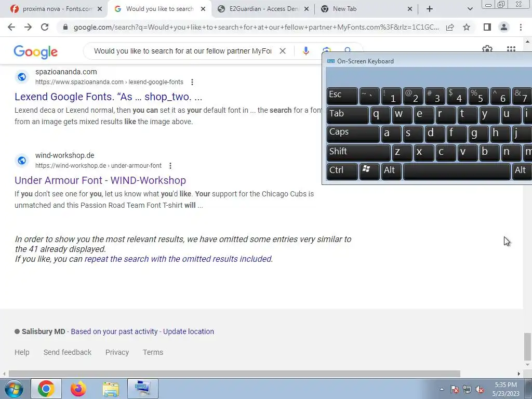Click Update location link

coord(188,331)
